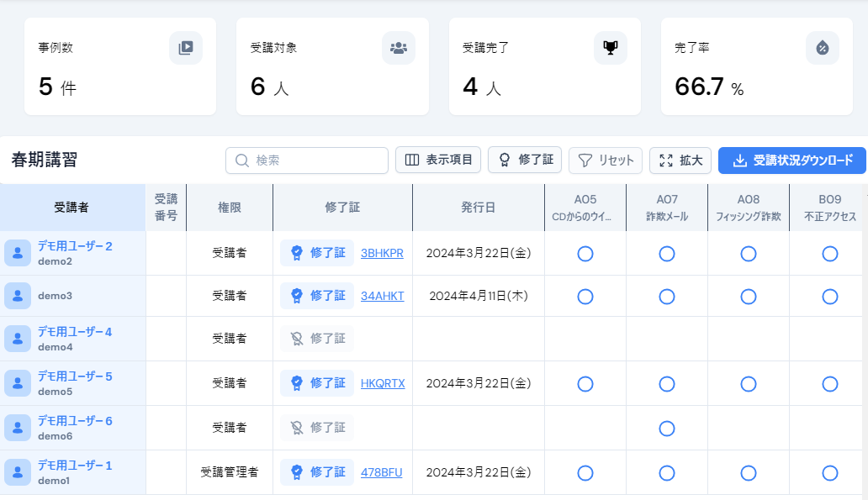Image resolution: width=868 pixels, height=500 pixels.
Task: Click the search input field 検索
Action: click(x=307, y=161)
